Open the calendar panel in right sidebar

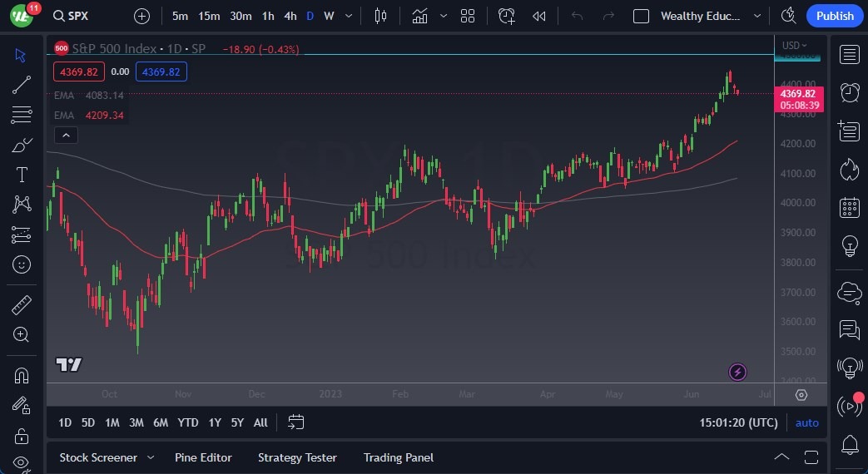point(849,207)
